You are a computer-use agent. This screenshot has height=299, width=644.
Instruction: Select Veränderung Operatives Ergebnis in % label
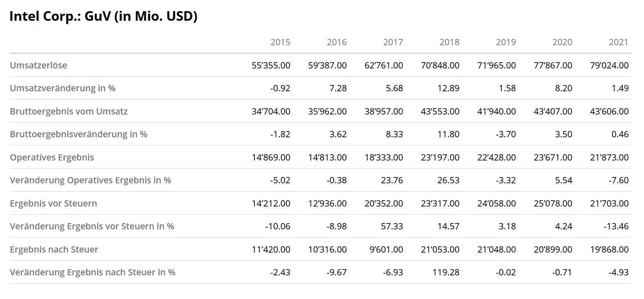[90, 180]
